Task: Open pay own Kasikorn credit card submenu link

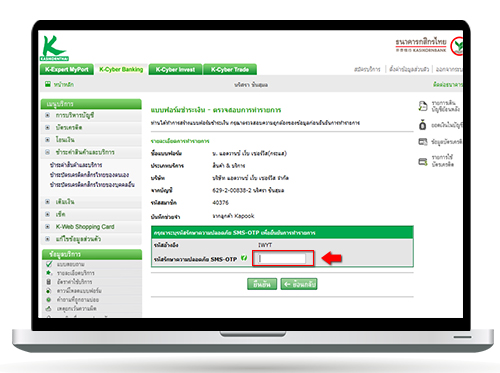Action: click(x=89, y=175)
